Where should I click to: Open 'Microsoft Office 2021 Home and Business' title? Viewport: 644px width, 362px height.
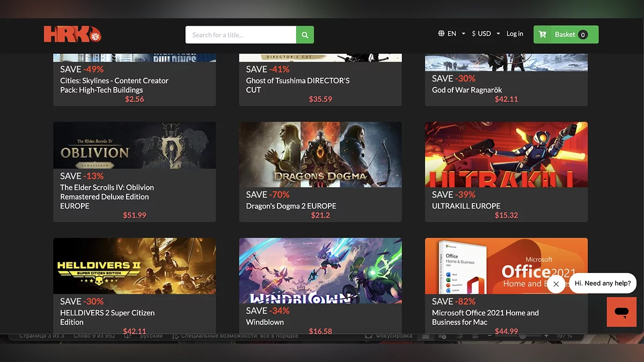(x=485, y=317)
